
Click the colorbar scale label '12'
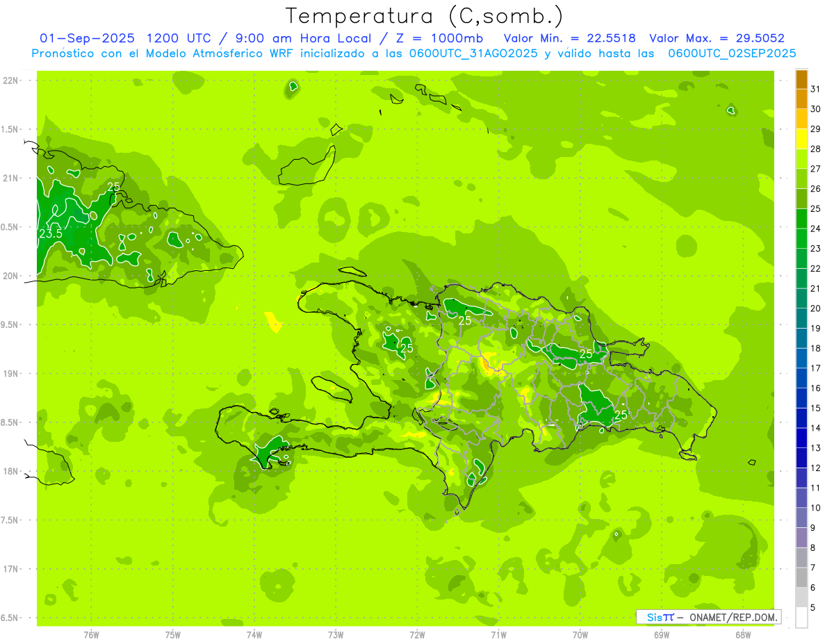815,468
